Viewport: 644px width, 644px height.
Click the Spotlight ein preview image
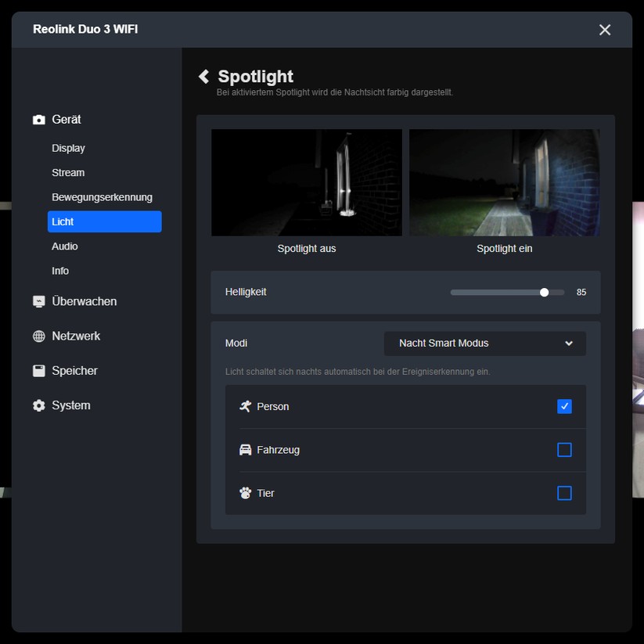(504, 182)
